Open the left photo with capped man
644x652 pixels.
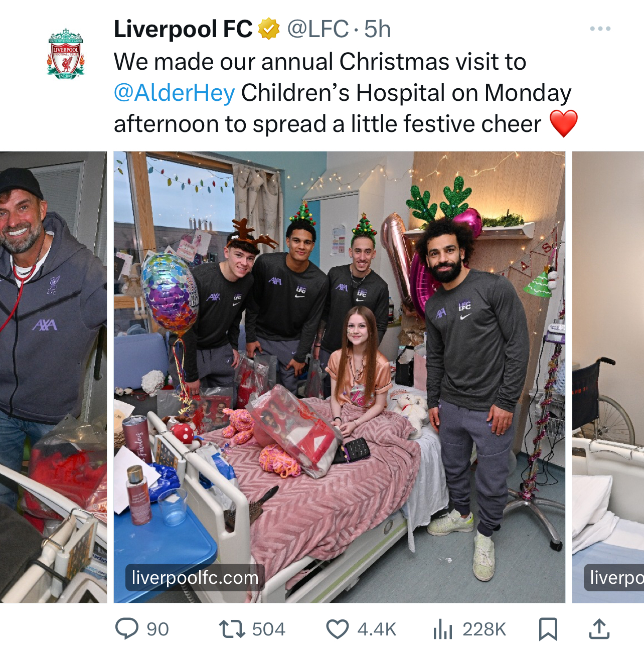[53, 377]
